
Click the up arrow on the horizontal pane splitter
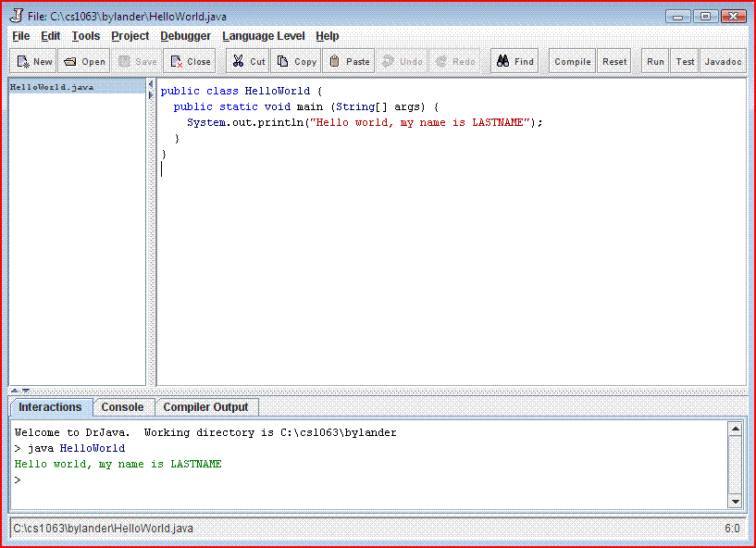(15, 391)
